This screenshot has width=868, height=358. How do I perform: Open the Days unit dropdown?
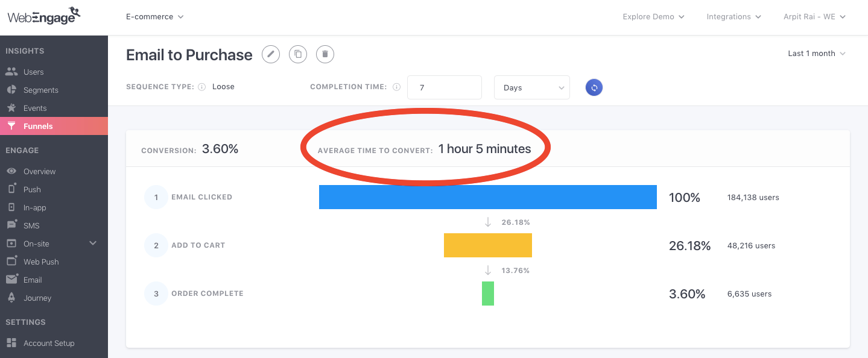[532, 87]
